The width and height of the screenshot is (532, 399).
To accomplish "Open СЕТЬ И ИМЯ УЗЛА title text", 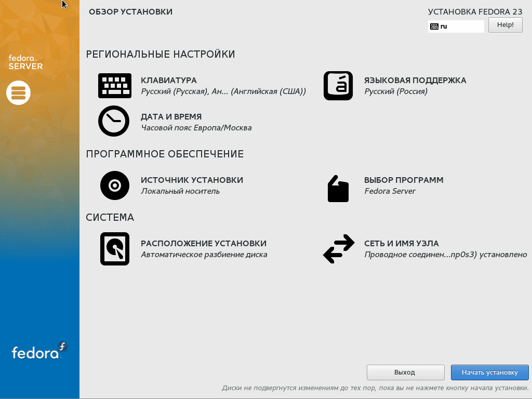I will pos(402,244).
